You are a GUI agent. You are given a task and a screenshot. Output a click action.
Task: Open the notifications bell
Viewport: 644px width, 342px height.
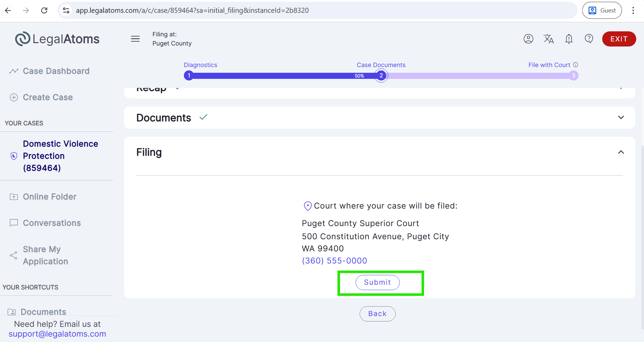[x=569, y=39]
